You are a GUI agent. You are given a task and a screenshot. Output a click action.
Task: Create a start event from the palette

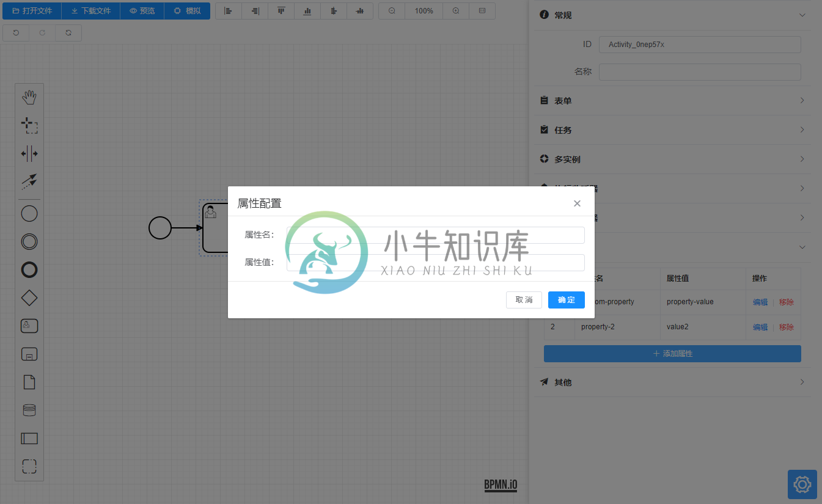(x=29, y=213)
